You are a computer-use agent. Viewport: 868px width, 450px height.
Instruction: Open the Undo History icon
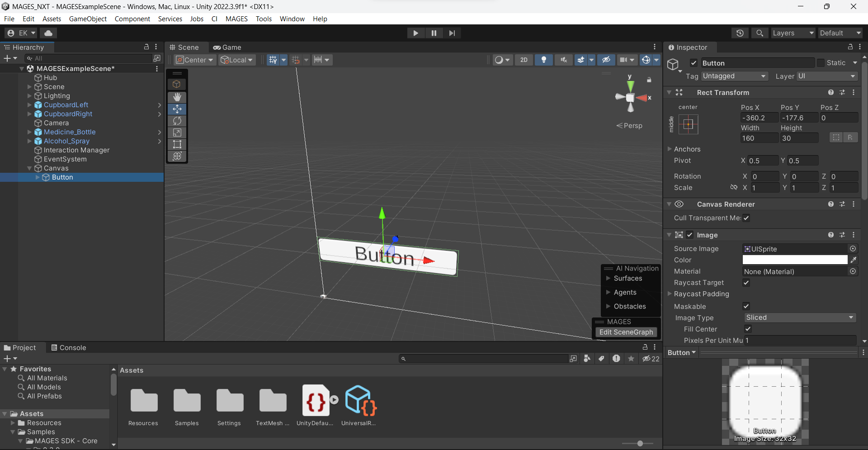740,33
